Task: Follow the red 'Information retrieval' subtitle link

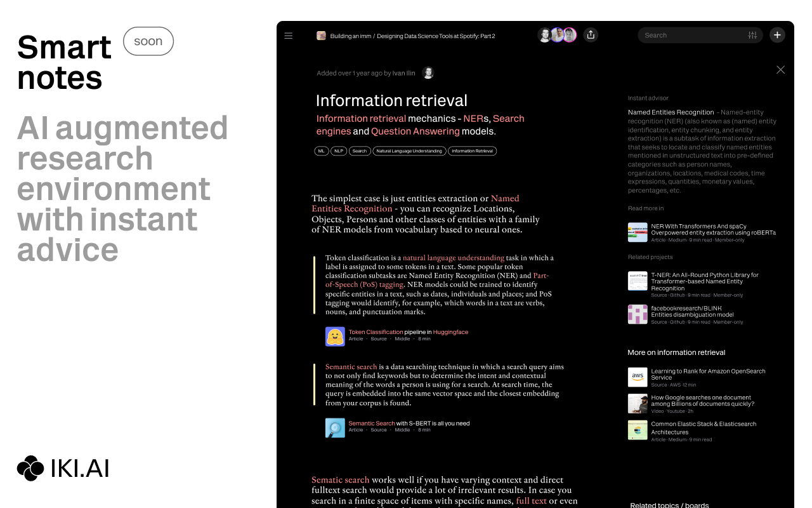Action: pos(361,119)
